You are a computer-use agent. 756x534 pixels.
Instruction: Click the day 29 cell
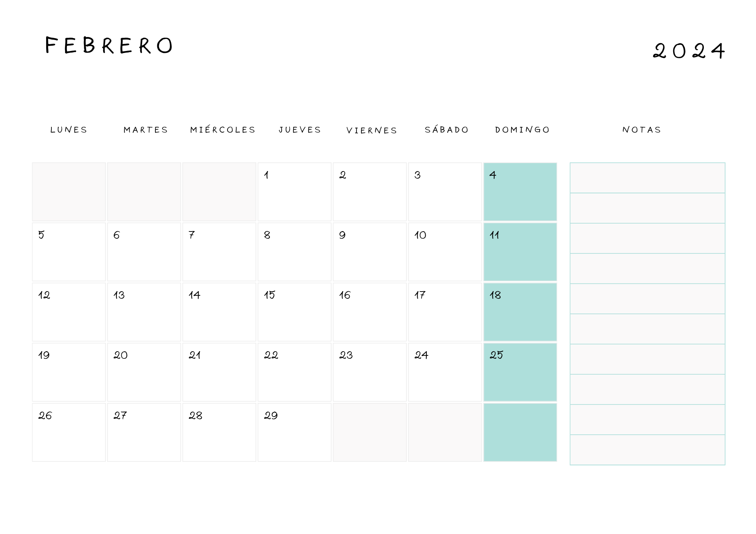(294, 432)
